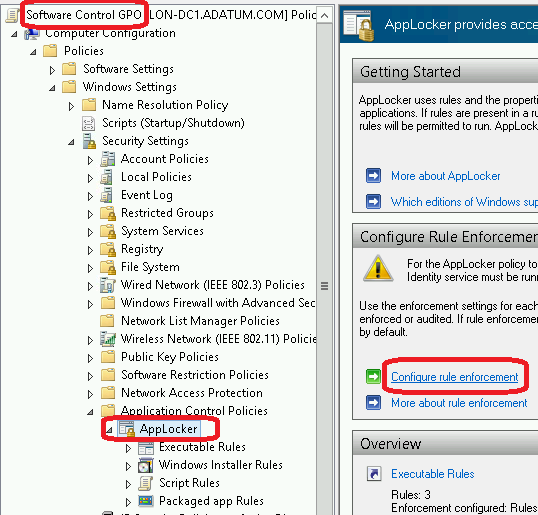
Task: Click the Registry locked folder icon
Action: (x=108, y=249)
